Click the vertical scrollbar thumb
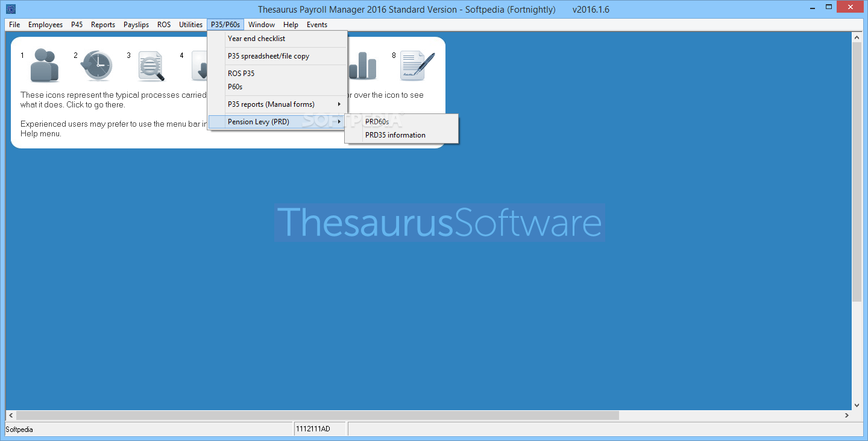 click(x=857, y=172)
